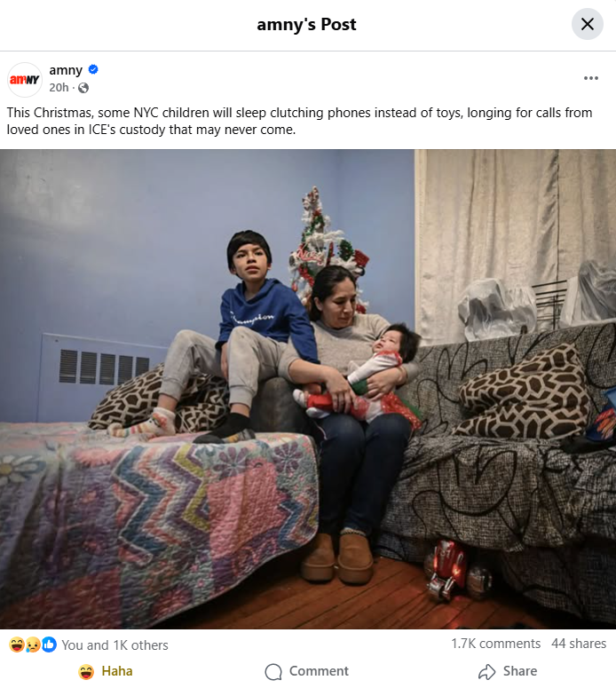The height and width of the screenshot is (688, 616).
Task: Open the amny page name link
Action: (x=66, y=70)
